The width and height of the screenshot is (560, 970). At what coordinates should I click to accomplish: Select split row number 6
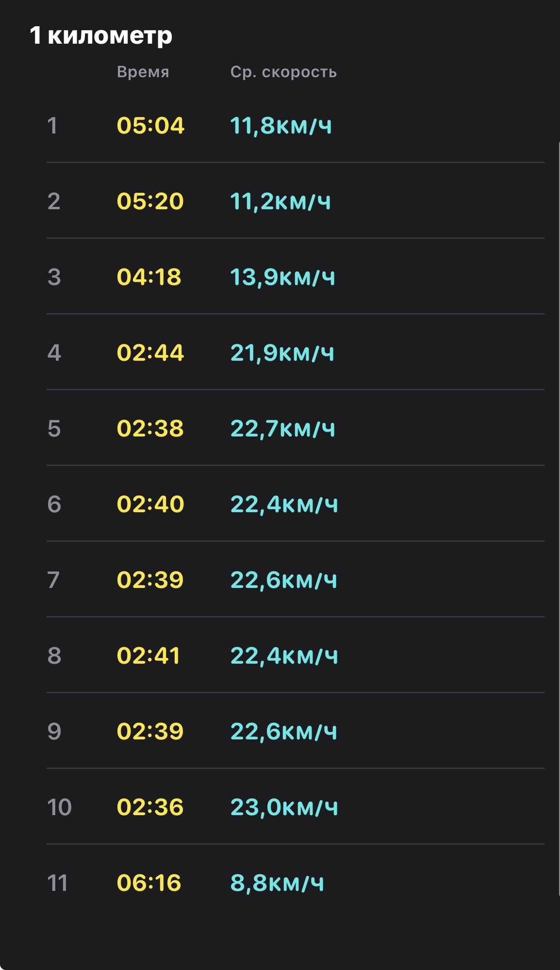click(54, 504)
